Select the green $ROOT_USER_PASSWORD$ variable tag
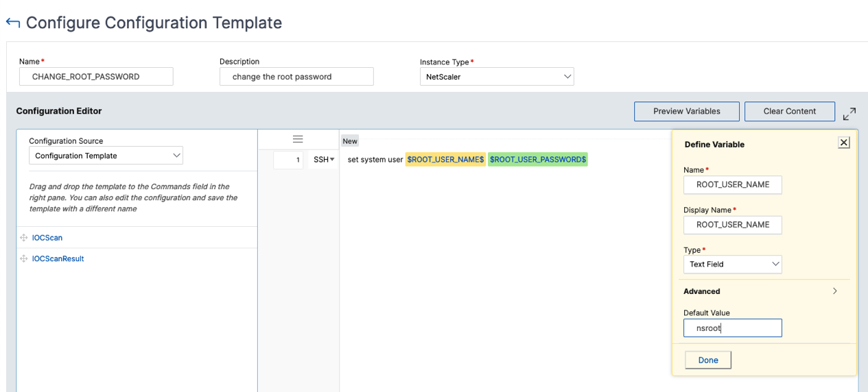The height and width of the screenshot is (392, 868). 538,160
